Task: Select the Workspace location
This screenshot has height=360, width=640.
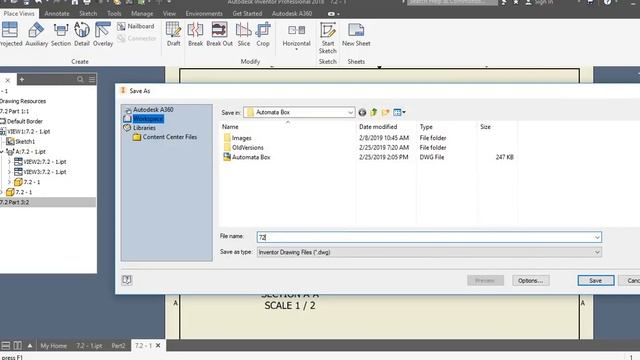Action: [x=144, y=119]
